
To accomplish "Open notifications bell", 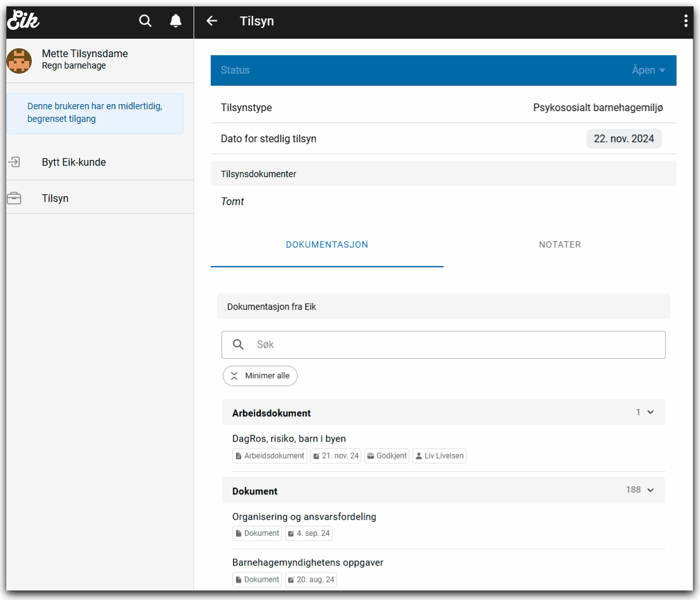I will point(176,21).
